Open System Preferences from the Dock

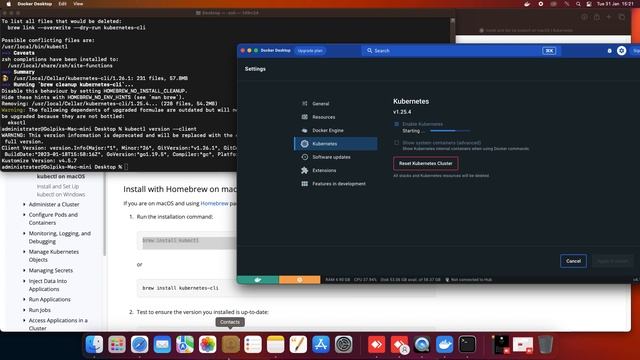344,344
